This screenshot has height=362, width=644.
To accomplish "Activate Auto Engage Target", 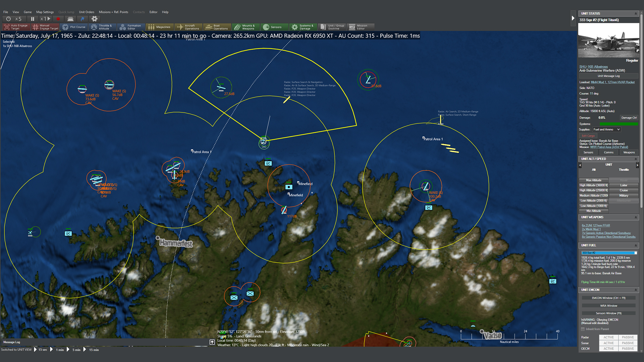I will 16,27.
